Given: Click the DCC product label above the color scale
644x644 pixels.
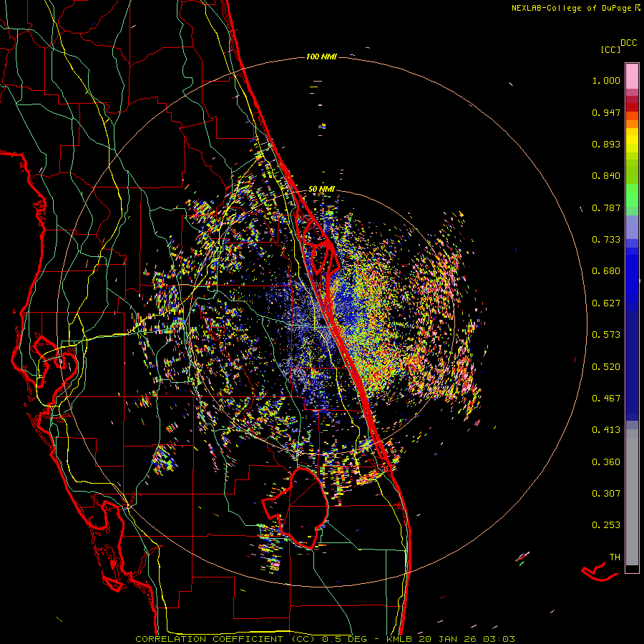Looking at the screenshot, I should [x=628, y=43].
